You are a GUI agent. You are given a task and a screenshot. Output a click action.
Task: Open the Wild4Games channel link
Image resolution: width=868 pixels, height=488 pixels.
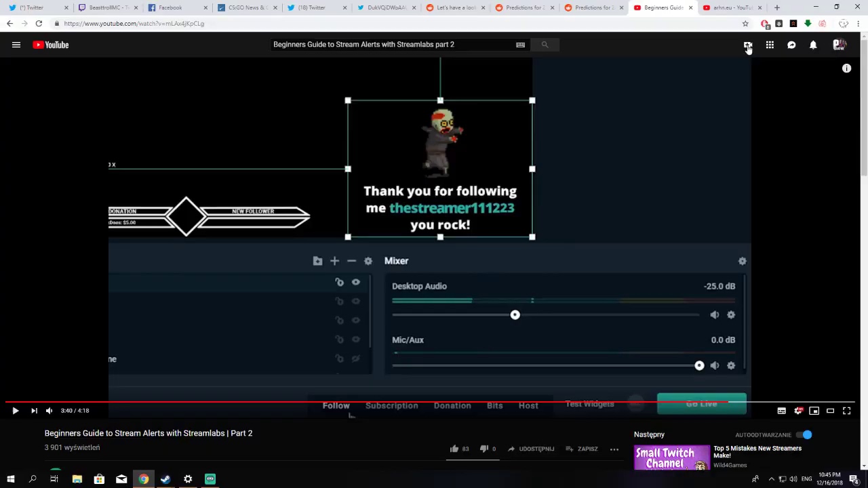730,465
